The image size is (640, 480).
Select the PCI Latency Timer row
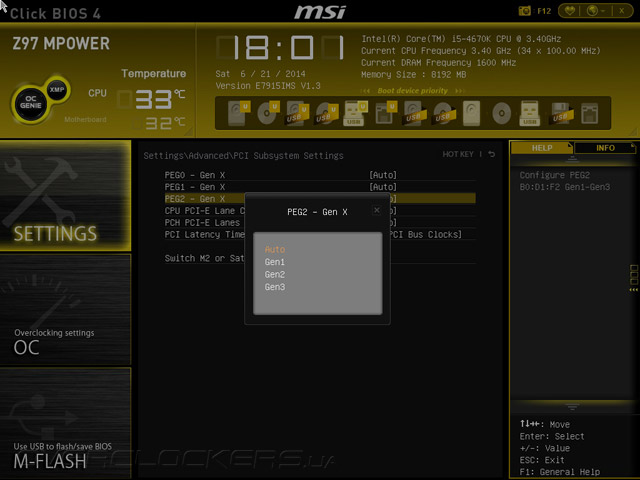click(320, 234)
